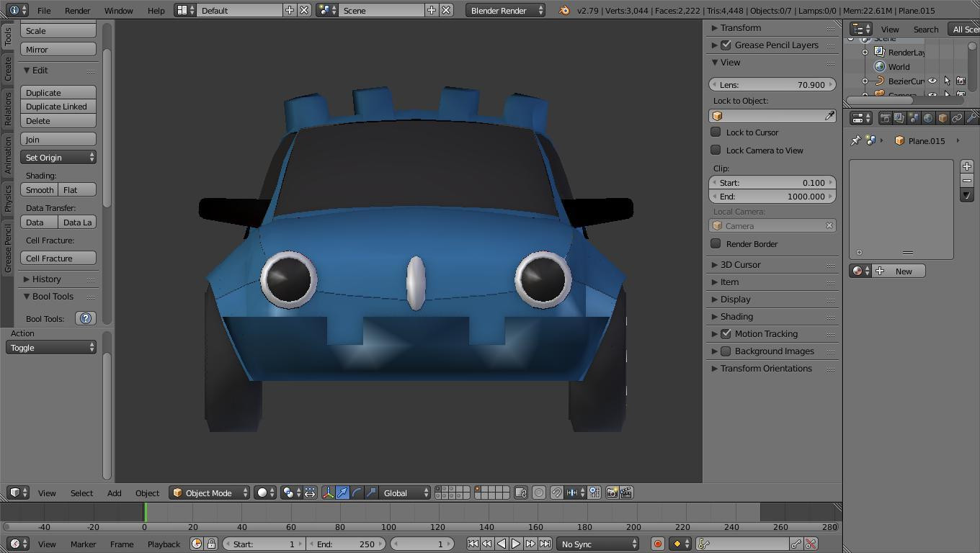Click the Duplicate Linked button
980x553 pixels.
58,106
